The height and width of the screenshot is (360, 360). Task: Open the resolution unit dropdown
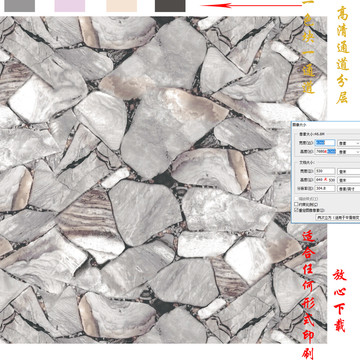[349, 189]
